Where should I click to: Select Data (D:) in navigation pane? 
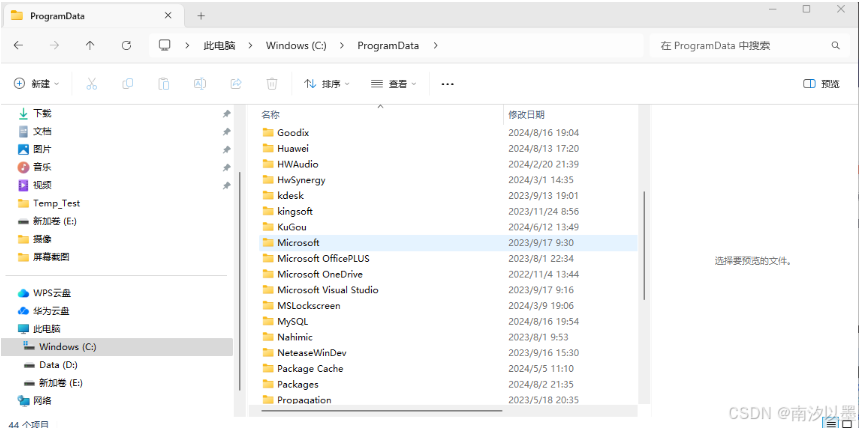58,365
